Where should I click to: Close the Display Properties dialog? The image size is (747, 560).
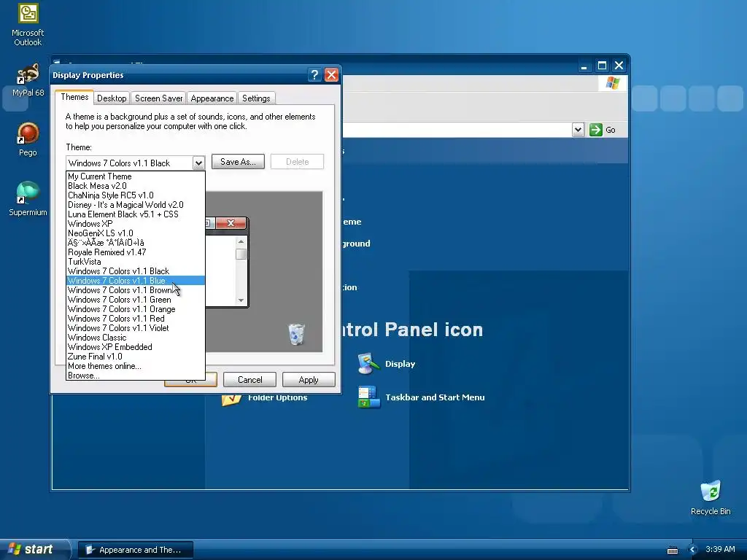point(331,75)
